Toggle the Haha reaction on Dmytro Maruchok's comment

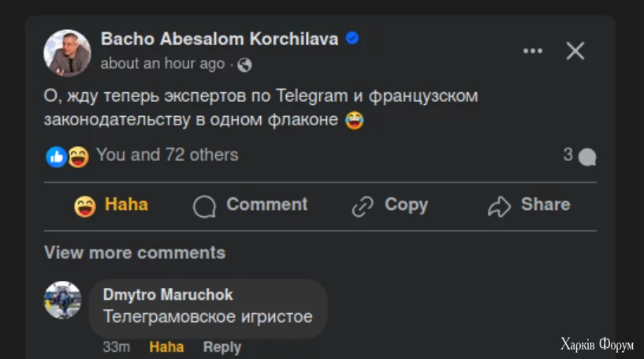(166, 347)
